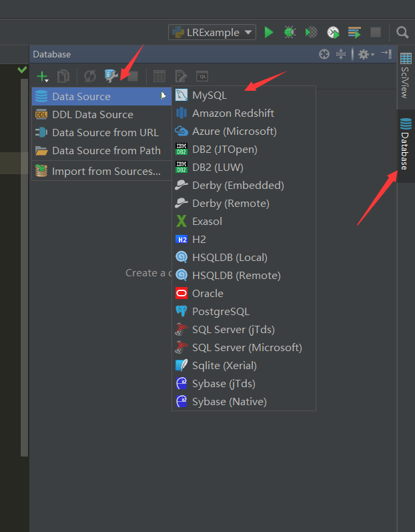This screenshot has width=415, height=532.
Task: Open Search Everywhere magnifier icon
Action: point(402,32)
